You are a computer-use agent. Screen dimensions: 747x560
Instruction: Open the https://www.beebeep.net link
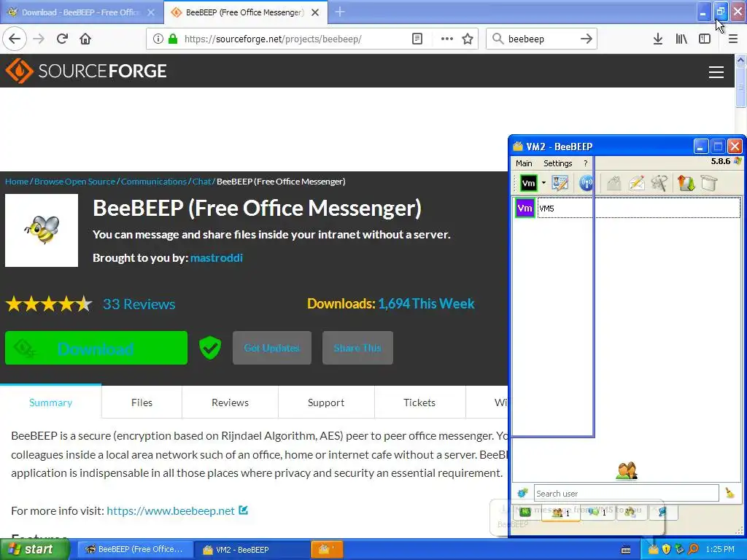tap(171, 511)
